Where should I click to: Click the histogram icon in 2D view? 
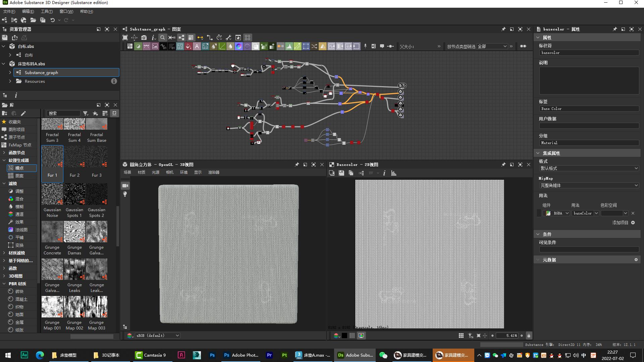[394, 173]
